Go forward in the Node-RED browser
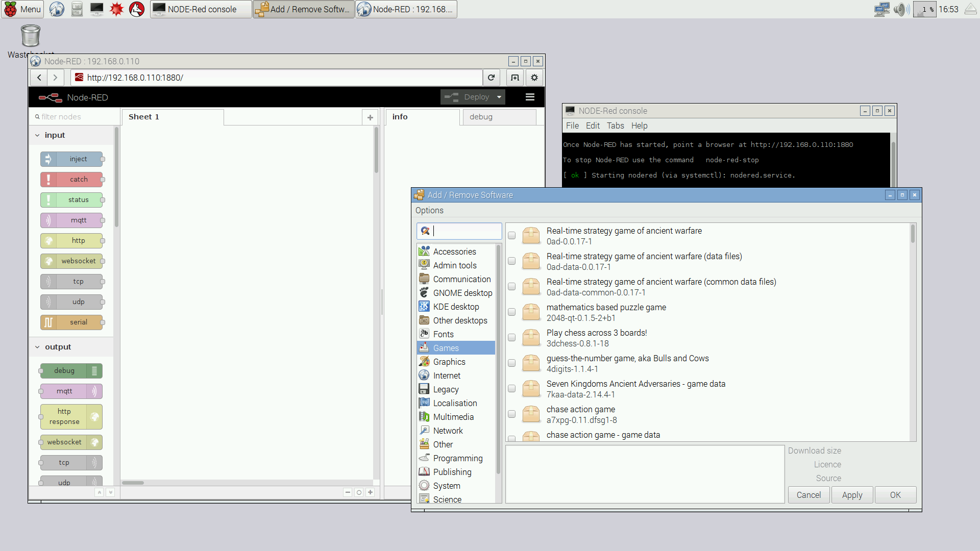This screenshot has width=980, height=551. point(55,78)
